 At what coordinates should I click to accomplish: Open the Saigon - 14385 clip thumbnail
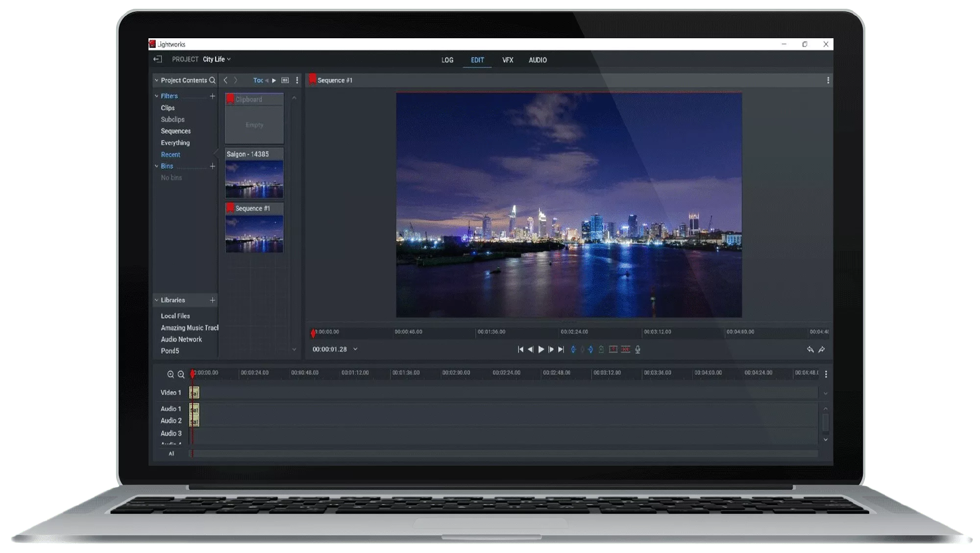(x=254, y=178)
